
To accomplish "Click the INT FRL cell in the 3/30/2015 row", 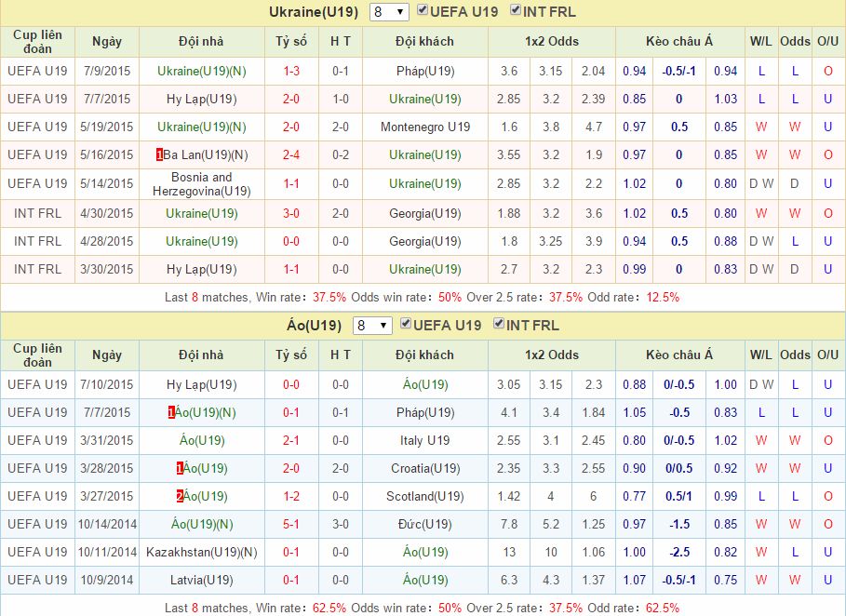I will (37, 269).
